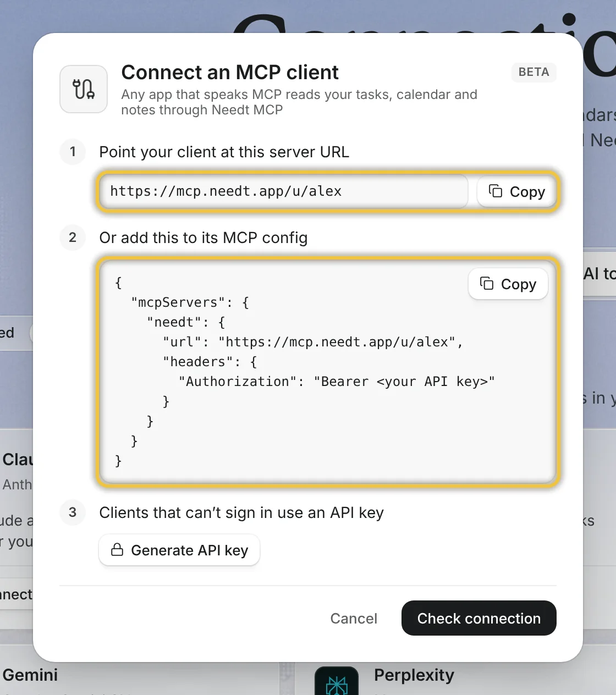616x695 pixels.
Task: Click the copy icon in the config block
Action: (487, 283)
